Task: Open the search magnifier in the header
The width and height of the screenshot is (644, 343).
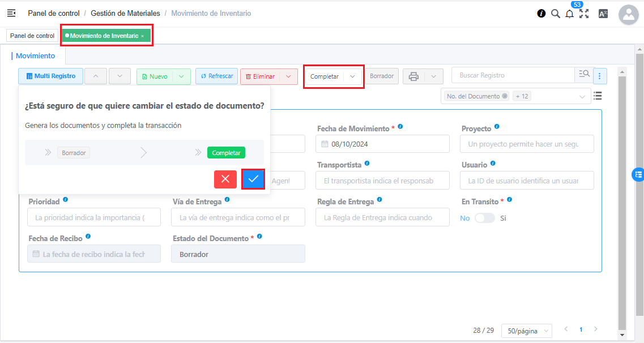Action: (x=556, y=13)
